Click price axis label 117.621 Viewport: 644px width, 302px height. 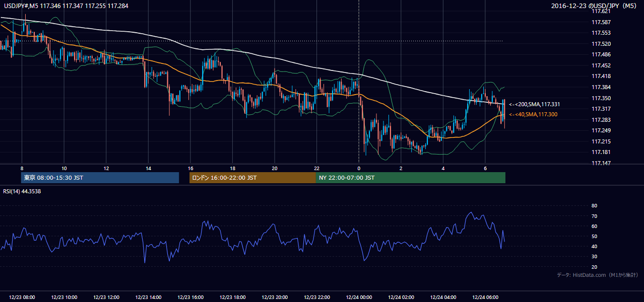[x=601, y=11]
